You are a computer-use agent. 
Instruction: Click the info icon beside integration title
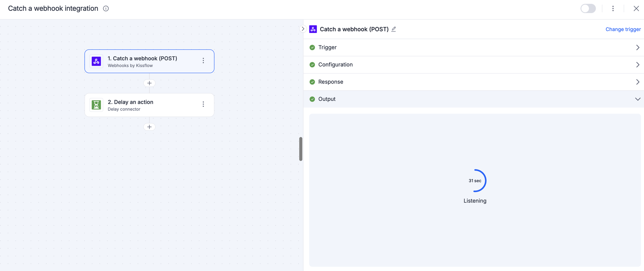point(106,9)
